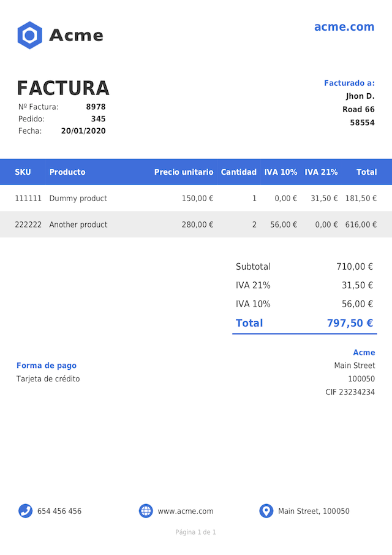Click the phone number 654 456 456
The image size is (392, 555).
click(x=59, y=511)
